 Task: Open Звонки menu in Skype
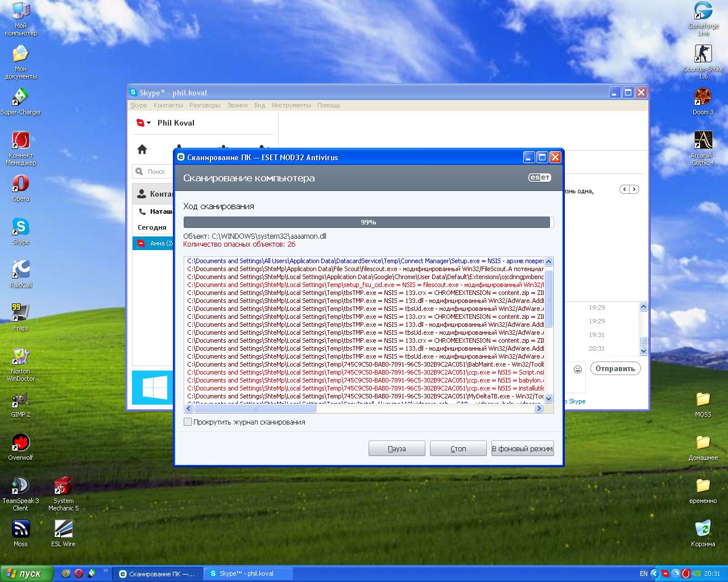tap(237, 105)
